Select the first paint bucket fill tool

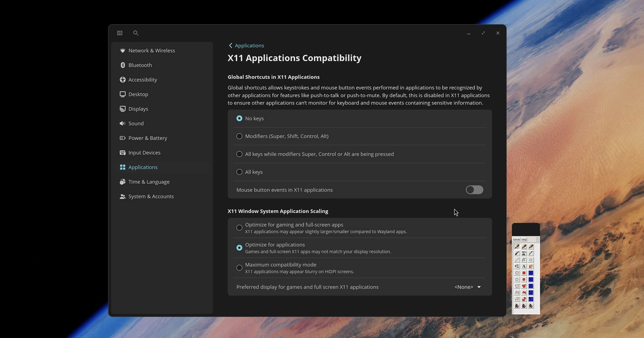[517, 305]
